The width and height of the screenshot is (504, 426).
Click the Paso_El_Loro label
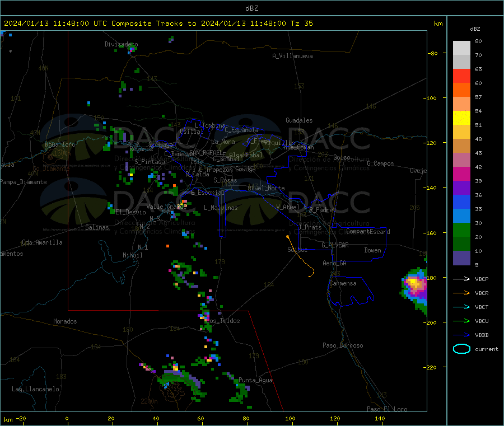coord(387,409)
